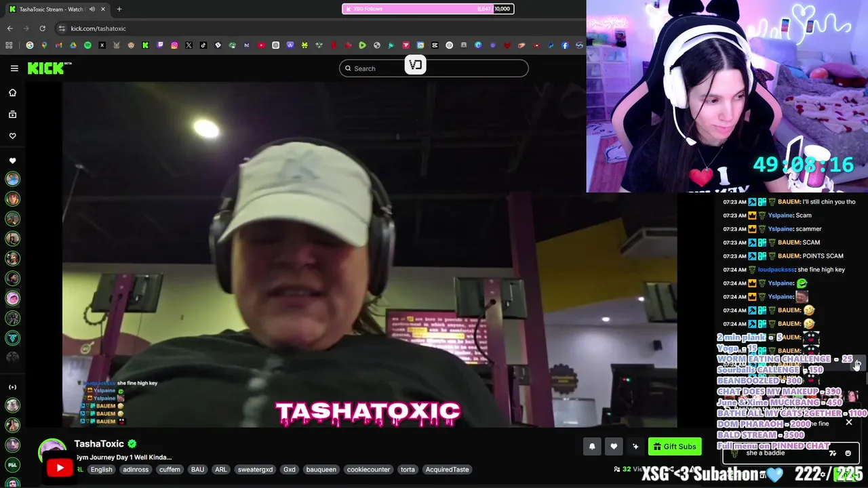The image size is (868, 488).
Task: Click the filled heart sidebar icon
Action: 12,161
